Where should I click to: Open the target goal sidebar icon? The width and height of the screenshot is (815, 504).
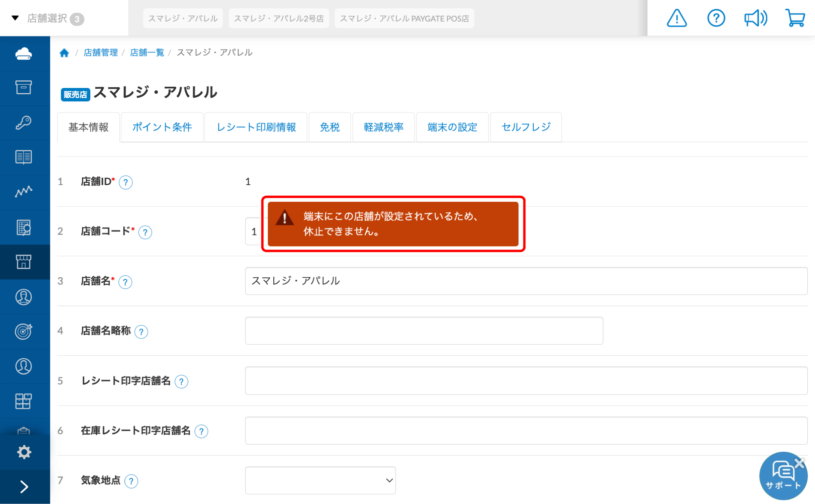[x=24, y=332]
